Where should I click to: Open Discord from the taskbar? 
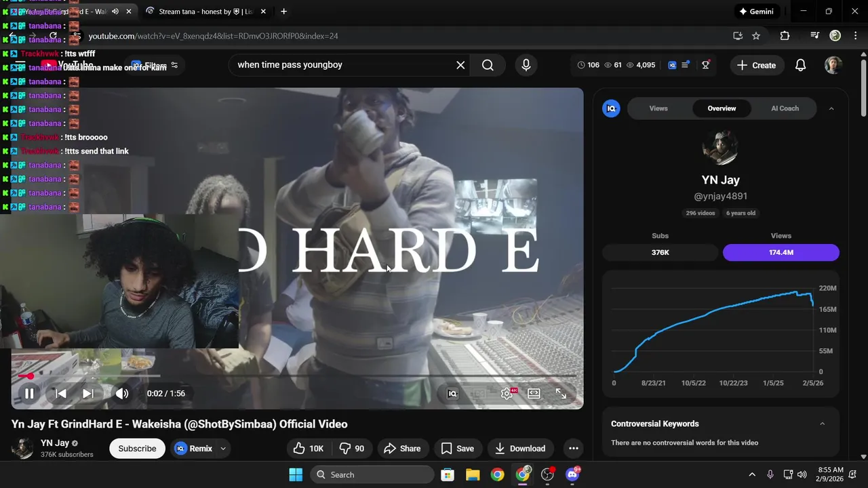coord(572,474)
